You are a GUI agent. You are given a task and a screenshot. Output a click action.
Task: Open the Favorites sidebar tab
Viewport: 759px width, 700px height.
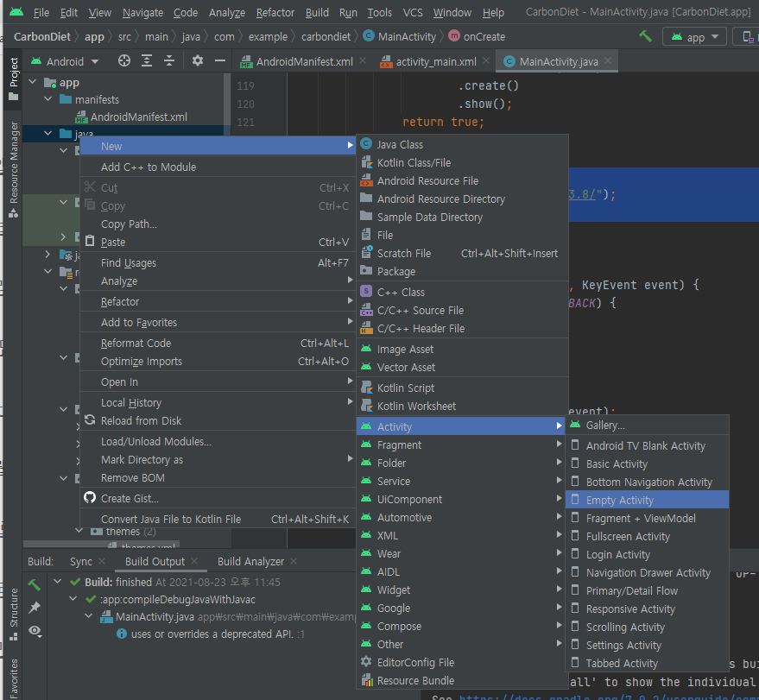click(x=13, y=678)
